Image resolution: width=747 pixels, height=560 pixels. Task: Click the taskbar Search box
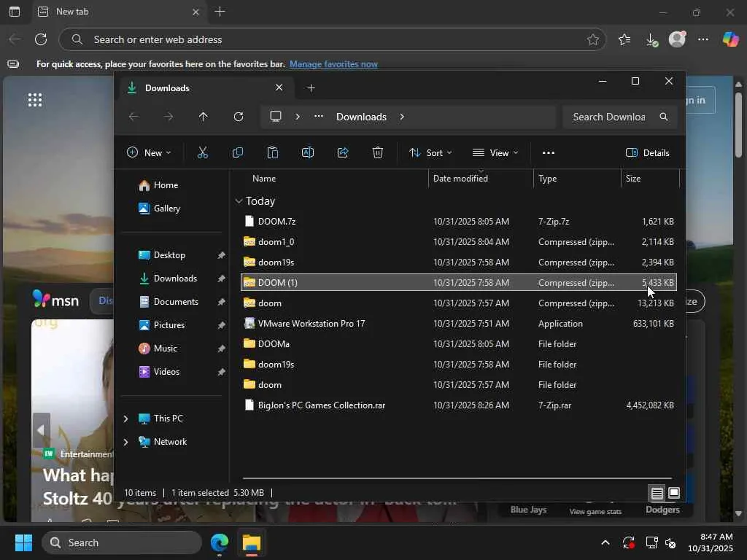(x=122, y=542)
